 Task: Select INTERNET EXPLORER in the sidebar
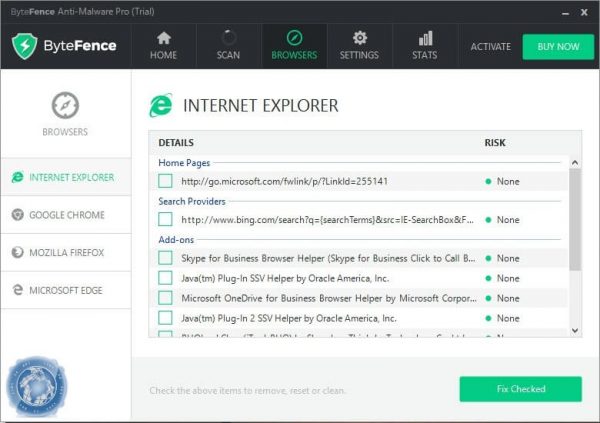pyautogui.click(x=72, y=178)
